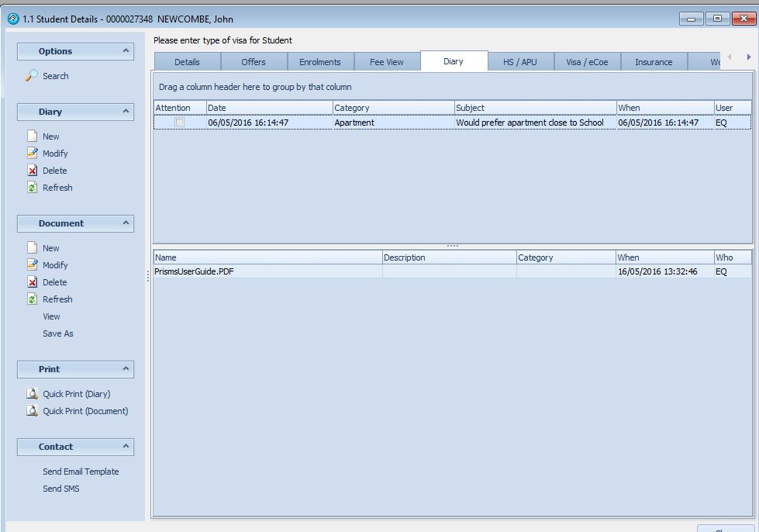Click the New icon under Document
Image resolution: width=759 pixels, height=532 pixels.
click(32, 248)
